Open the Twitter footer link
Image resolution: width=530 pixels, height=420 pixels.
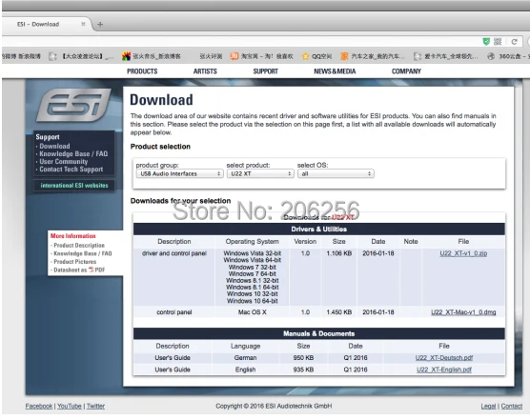click(x=95, y=406)
